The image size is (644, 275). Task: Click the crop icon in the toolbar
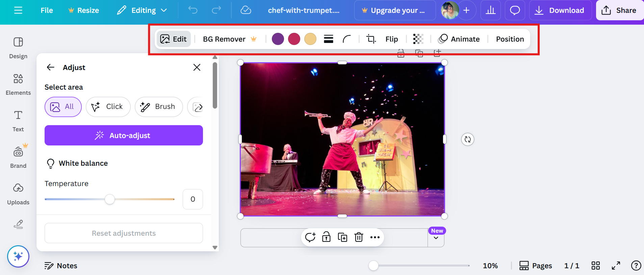click(371, 39)
